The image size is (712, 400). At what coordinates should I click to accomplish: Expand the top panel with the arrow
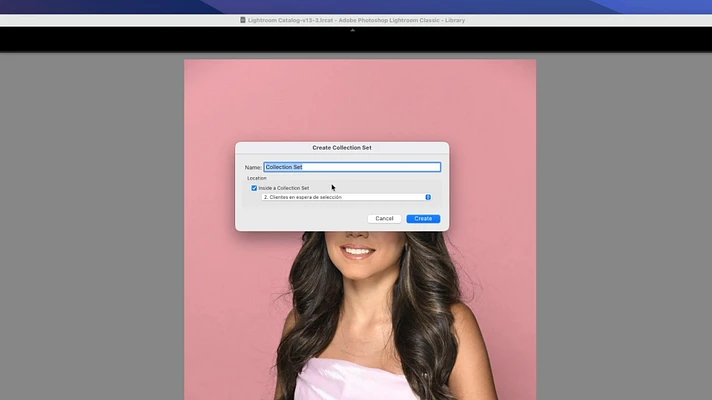pyautogui.click(x=353, y=30)
